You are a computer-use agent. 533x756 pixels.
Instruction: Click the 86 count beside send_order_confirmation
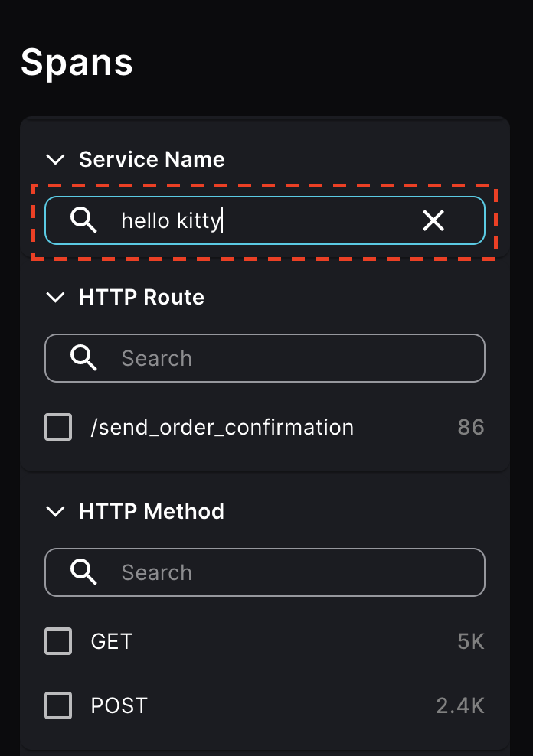(x=470, y=427)
